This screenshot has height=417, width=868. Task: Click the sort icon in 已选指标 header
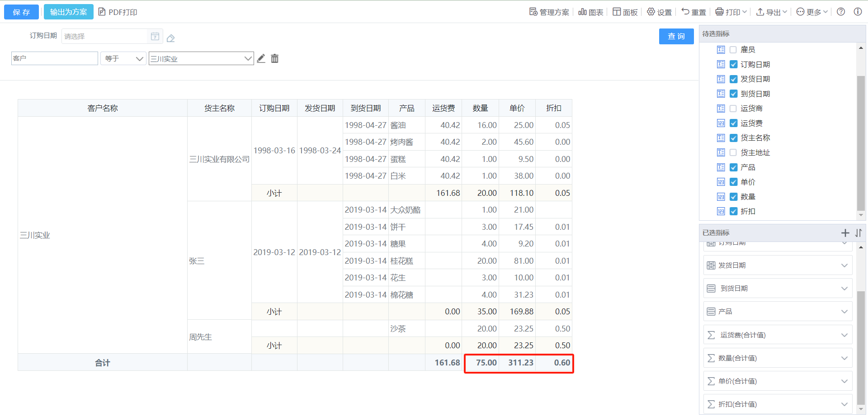[x=858, y=233]
